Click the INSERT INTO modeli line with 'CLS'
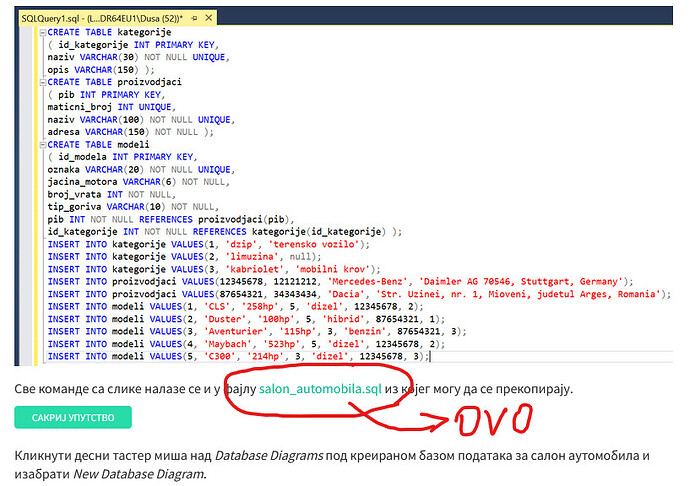Viewport: 690px width, 486px height. [235, 307]
